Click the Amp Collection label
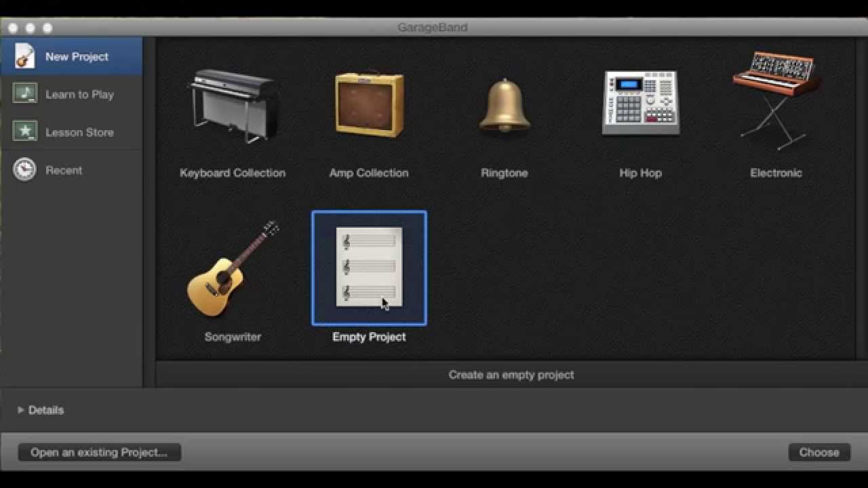This screenshot has width=868, height=488. [x=369, y=173]
